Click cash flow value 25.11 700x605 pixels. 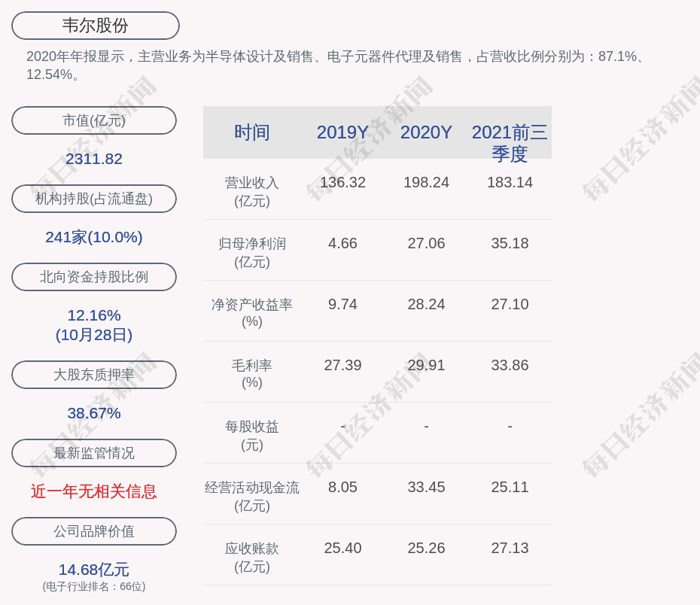pos(510,487)
